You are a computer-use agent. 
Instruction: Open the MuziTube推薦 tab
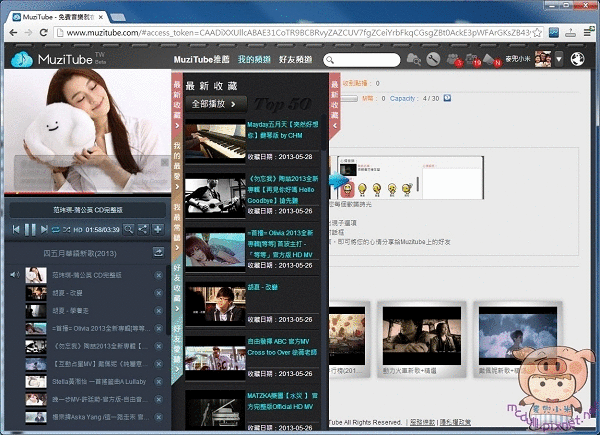point(201,60)
